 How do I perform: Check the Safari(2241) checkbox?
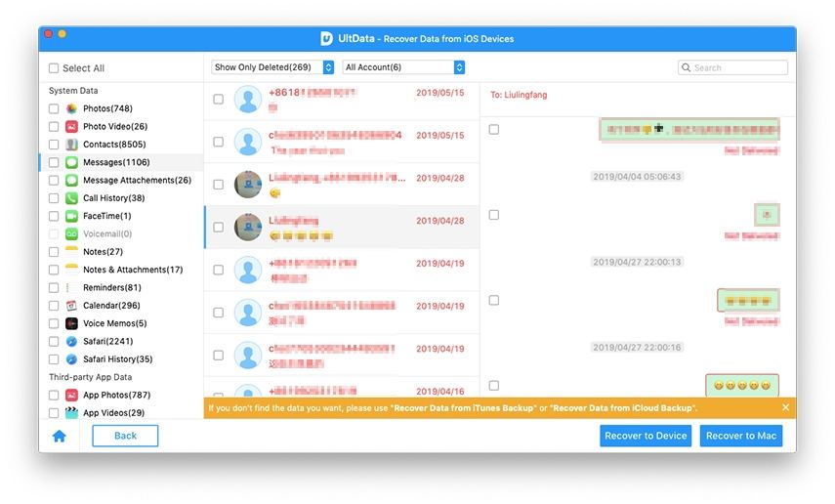[x=54, y=342]
